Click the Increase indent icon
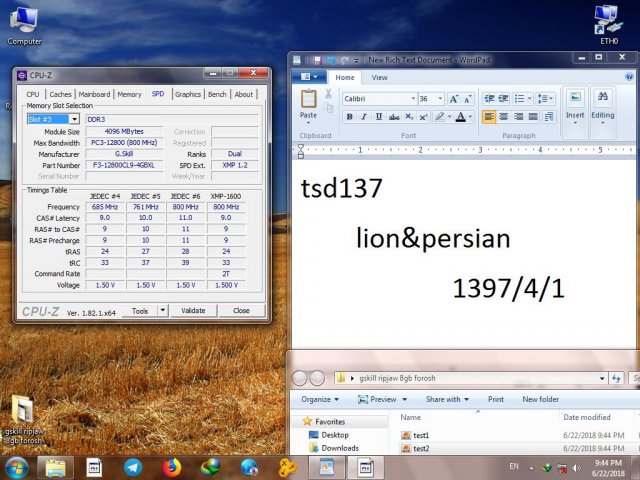This screenshot has height=480, width=640. (503, 99)
